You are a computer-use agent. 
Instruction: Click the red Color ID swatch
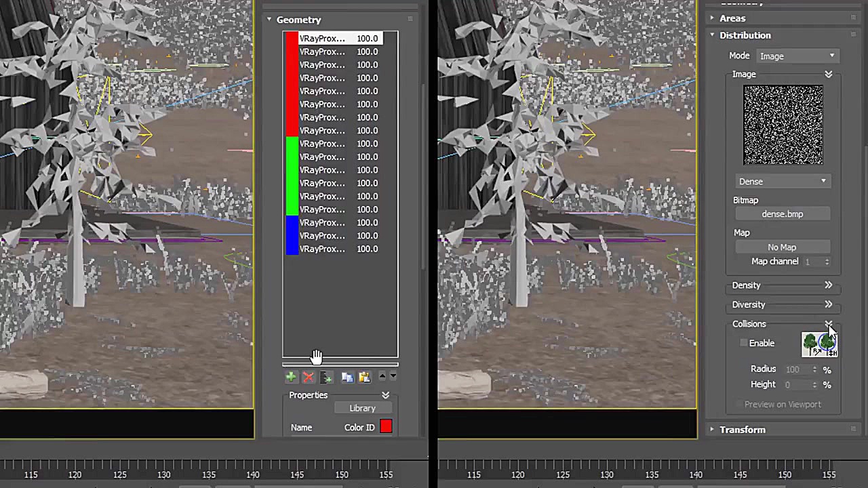pos(386,427)
